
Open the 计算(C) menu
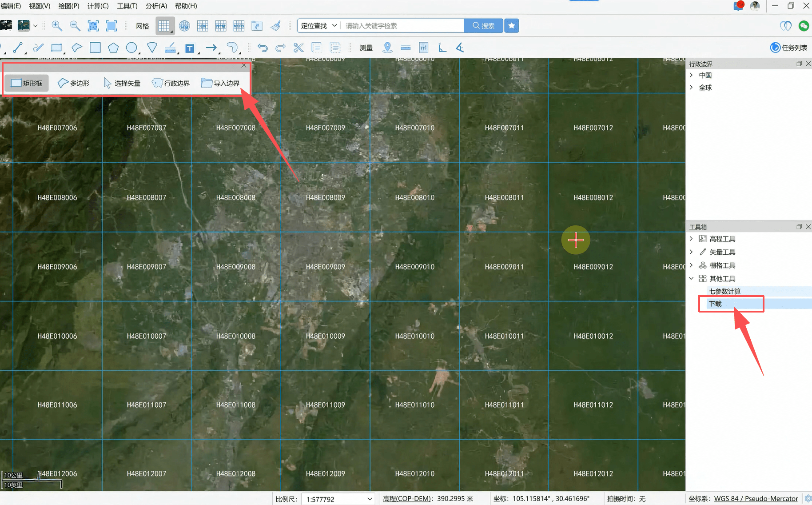pyautogui.click(x=98, y=6)
